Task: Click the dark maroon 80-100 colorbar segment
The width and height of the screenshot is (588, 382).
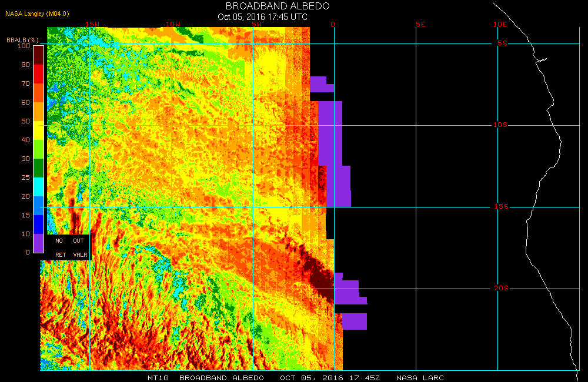Action: coord(39,55)
